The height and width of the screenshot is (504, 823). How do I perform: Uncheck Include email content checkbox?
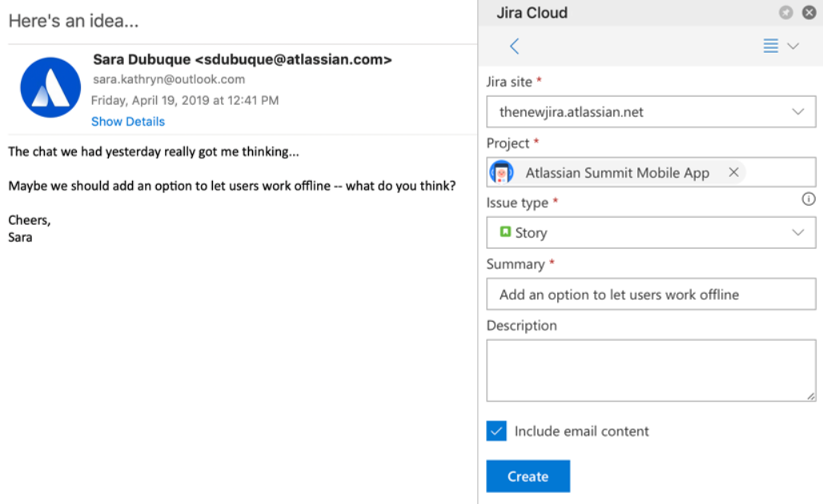point(496,431)
